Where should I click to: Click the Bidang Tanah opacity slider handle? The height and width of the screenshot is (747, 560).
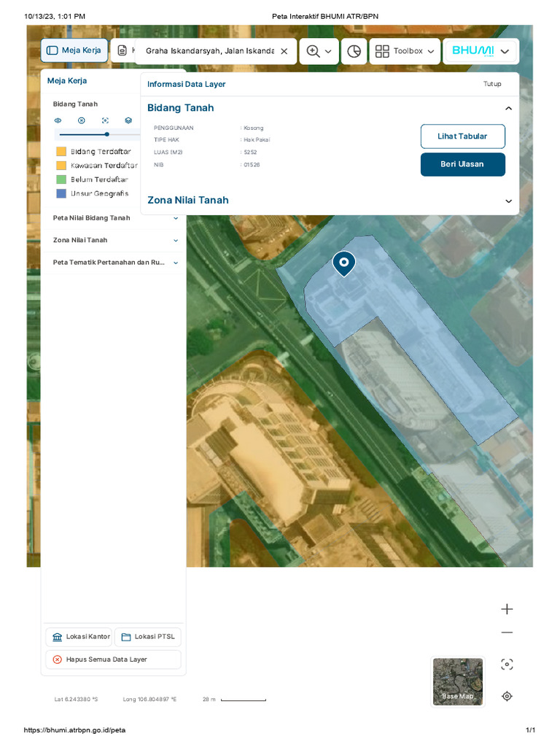coord(107,134)
